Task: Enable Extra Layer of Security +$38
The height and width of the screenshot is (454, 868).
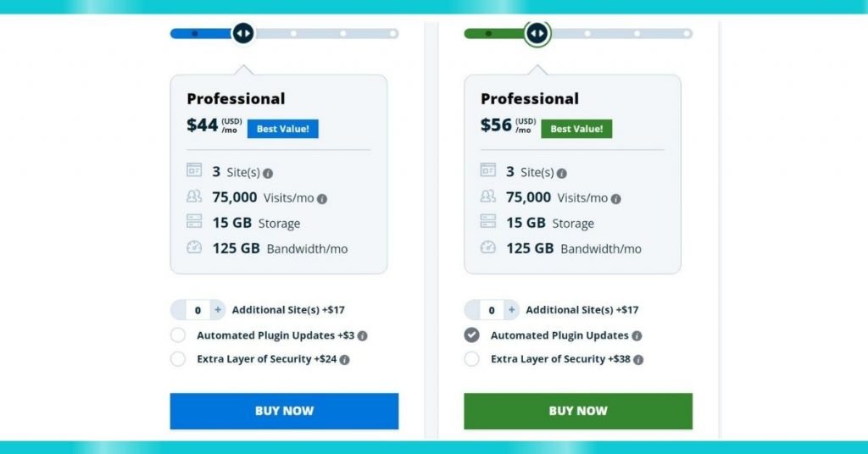Action: click(471, 359)
